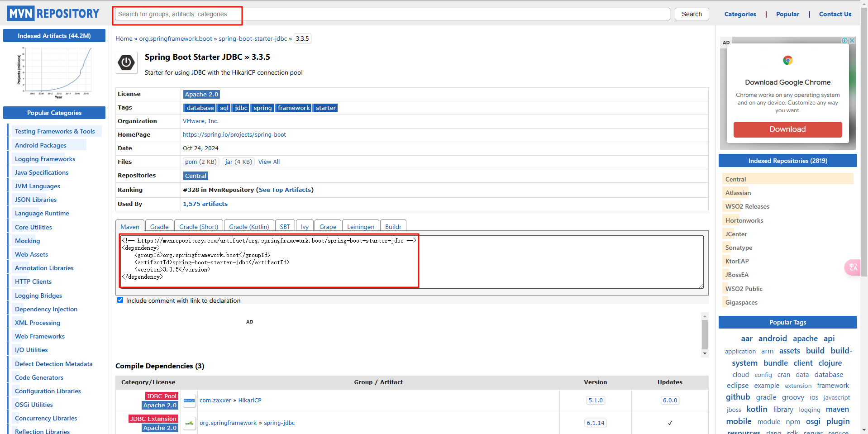
Task: Click the Download button in Chrome ad
Action: click(x=788, y=129)
